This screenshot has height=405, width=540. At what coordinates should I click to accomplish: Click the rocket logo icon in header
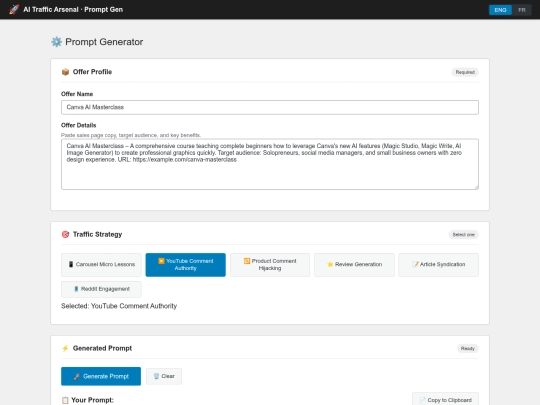14,9
